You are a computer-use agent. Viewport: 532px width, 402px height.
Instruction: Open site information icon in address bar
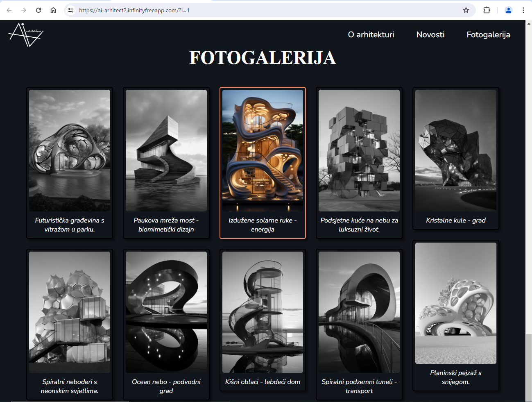[x=71, y=10]
